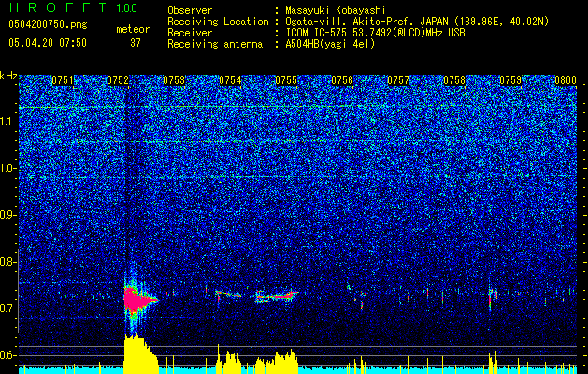The image size is (588, 374).
Task: Click the 0759 time marker
Action: pos(510,80)
